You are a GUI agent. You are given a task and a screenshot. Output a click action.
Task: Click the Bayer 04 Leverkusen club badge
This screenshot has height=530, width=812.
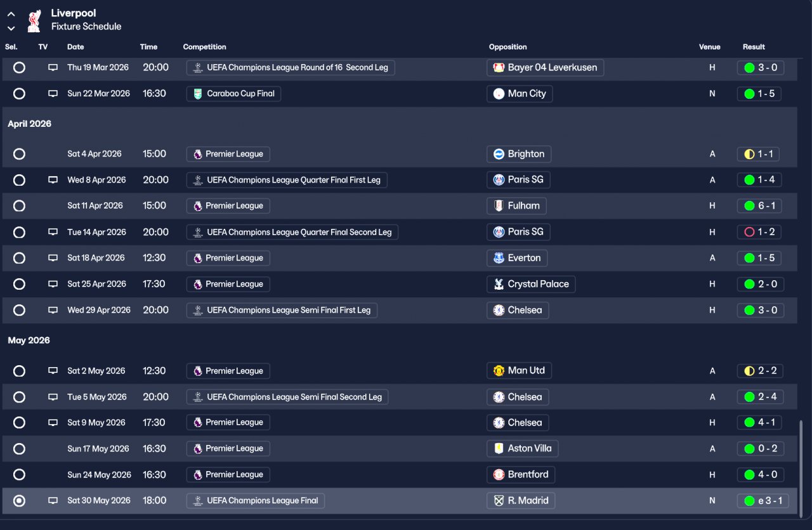point(499,68)
